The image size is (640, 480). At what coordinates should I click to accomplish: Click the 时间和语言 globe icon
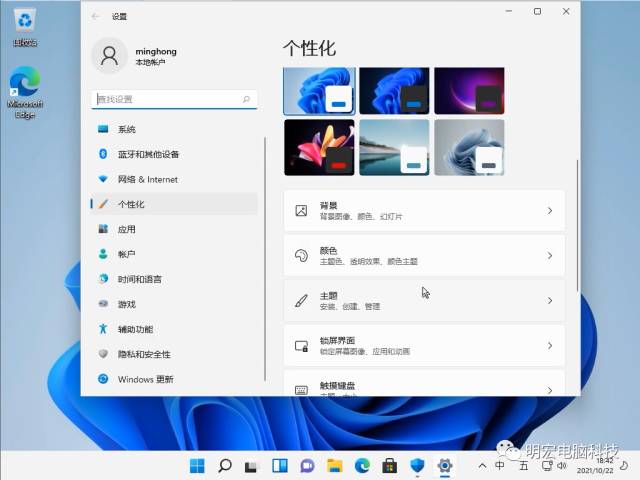pyautogui.click(x=103, y=279)
